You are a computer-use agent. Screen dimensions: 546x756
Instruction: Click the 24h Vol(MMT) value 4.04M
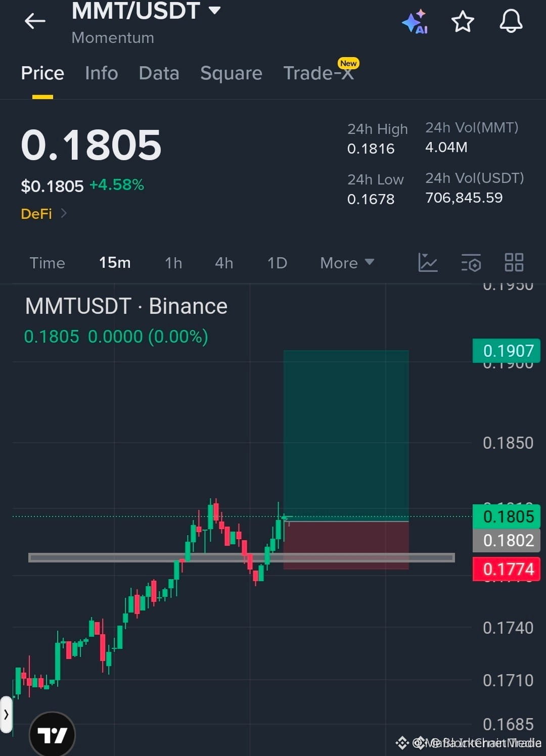pos(446,147)
